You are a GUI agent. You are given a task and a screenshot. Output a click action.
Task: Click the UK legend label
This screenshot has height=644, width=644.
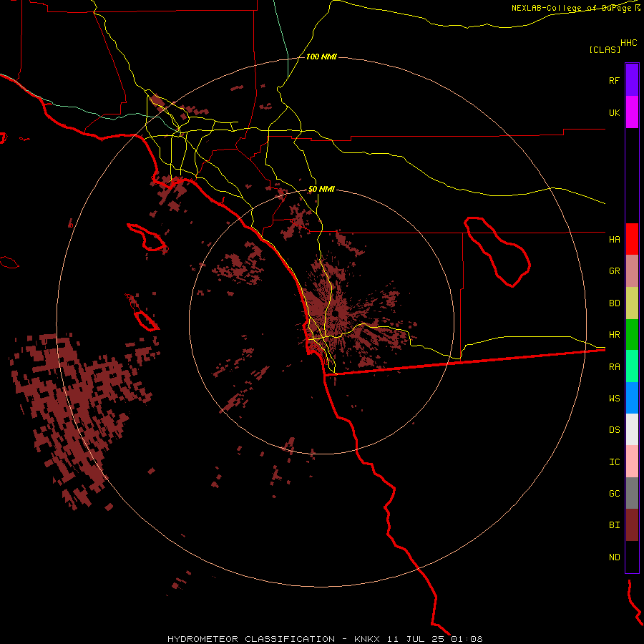pos(614,112)
